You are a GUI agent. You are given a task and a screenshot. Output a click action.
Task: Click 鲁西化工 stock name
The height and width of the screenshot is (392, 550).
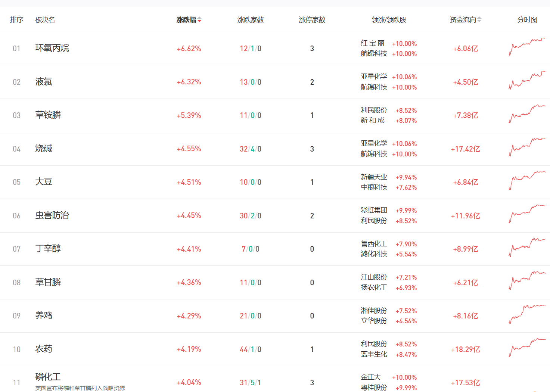374,244
